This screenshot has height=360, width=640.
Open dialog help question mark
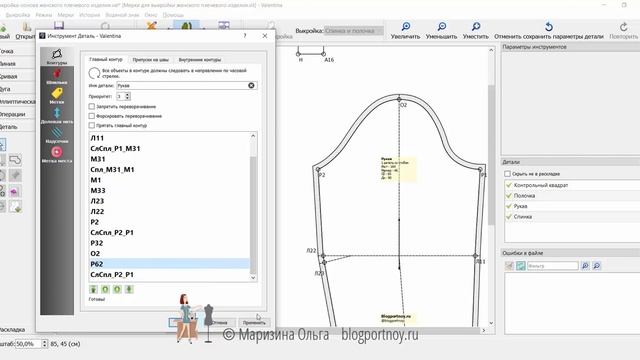pos(244,36)
